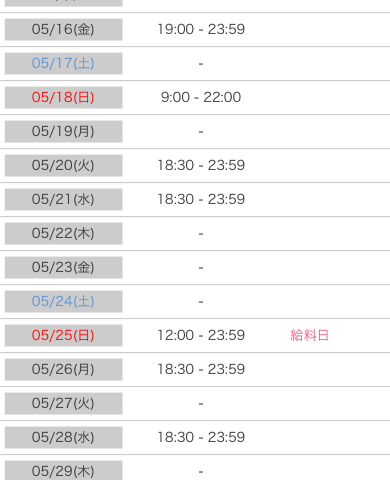Select the 05/27(火) date cell

click(x=63, y=403)
